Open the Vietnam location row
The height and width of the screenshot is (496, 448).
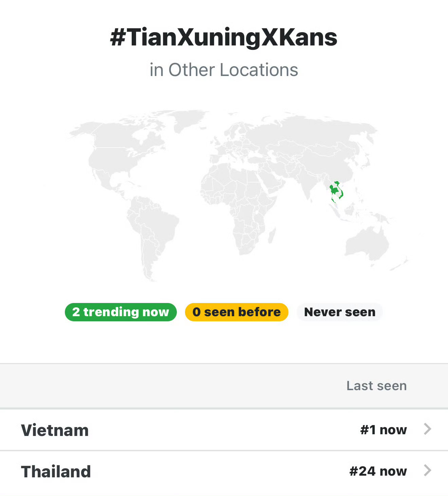tap(224, 430)
